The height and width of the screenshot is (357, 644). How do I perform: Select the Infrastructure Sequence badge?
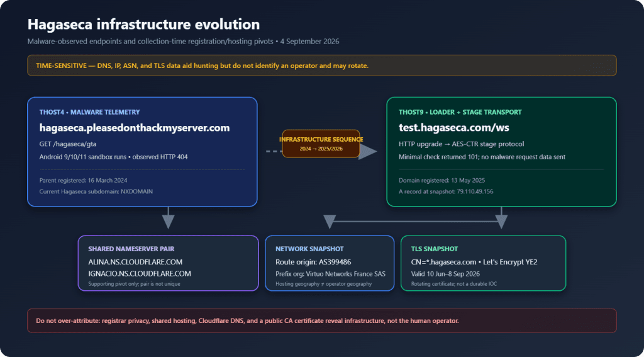[321, 144]
